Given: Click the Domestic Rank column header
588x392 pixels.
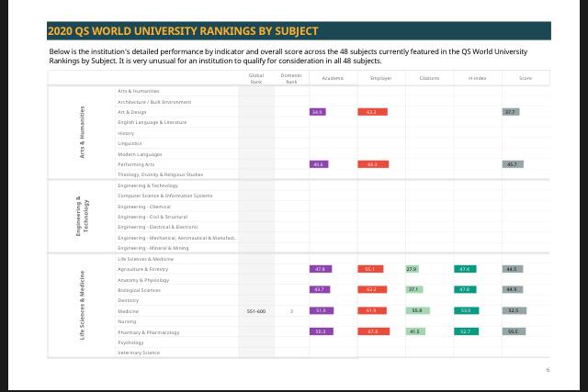Looking at the screenshot, I should coord(291,78).
